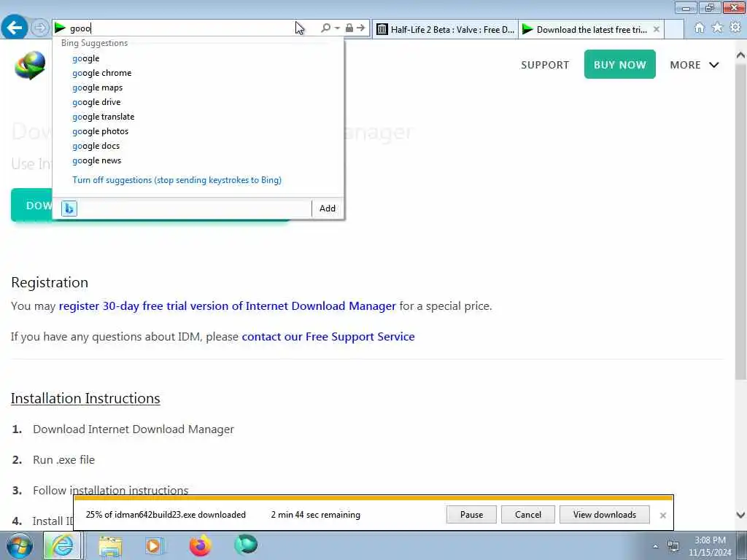This screenshot has width=747, height=560.
Task: Click the browser Back arrow button
Action: click(x=15, y=28)
